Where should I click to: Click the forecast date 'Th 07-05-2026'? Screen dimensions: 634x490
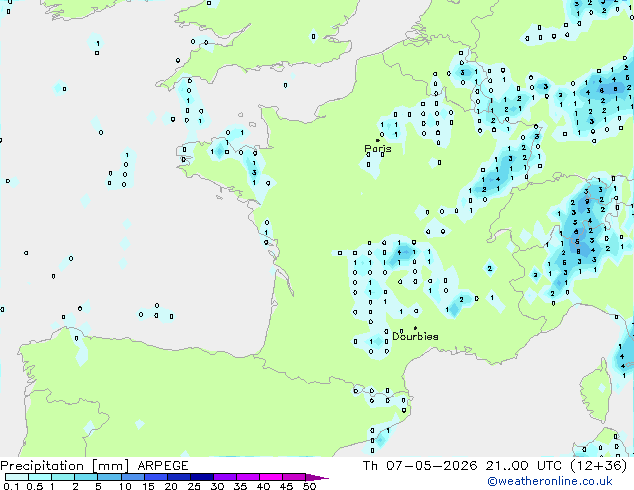420,466
